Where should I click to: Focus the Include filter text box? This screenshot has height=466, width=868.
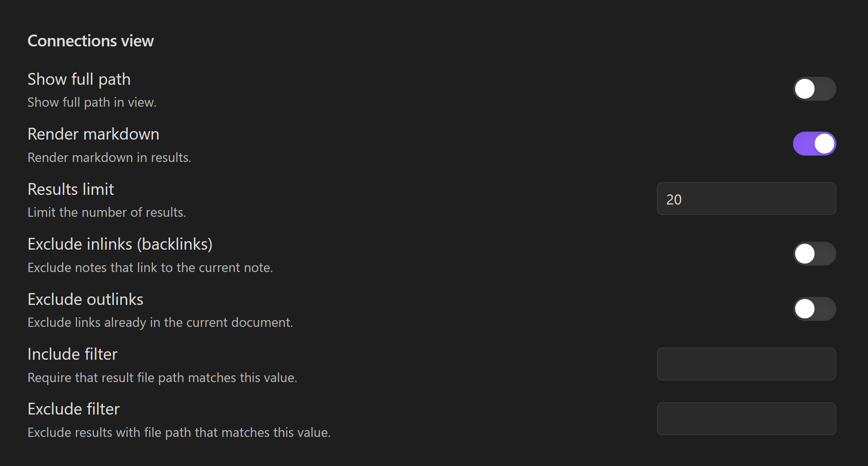pyautogui.click(x=746, y=364)
